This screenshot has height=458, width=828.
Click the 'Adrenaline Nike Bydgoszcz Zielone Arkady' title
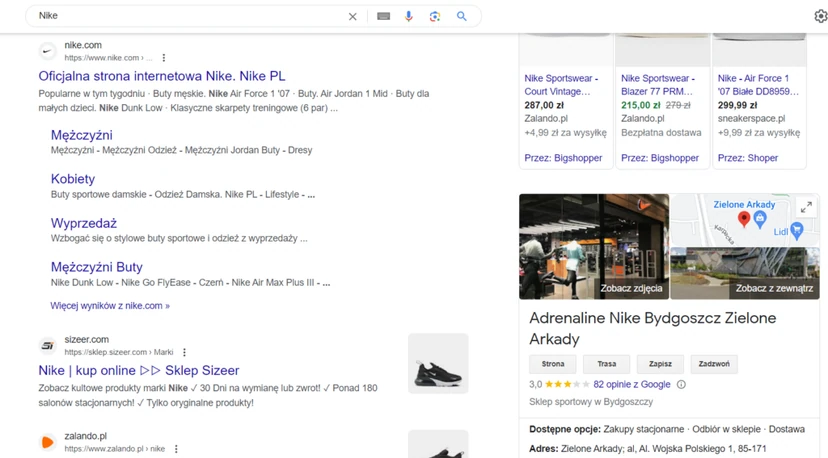tap(653, 329)
